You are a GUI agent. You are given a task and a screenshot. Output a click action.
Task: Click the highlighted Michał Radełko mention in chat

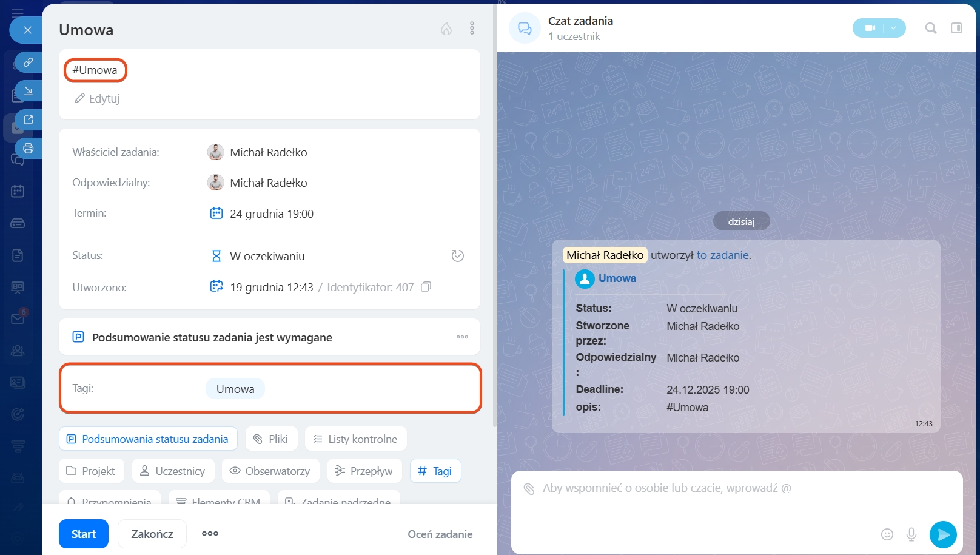click(605, 255)
